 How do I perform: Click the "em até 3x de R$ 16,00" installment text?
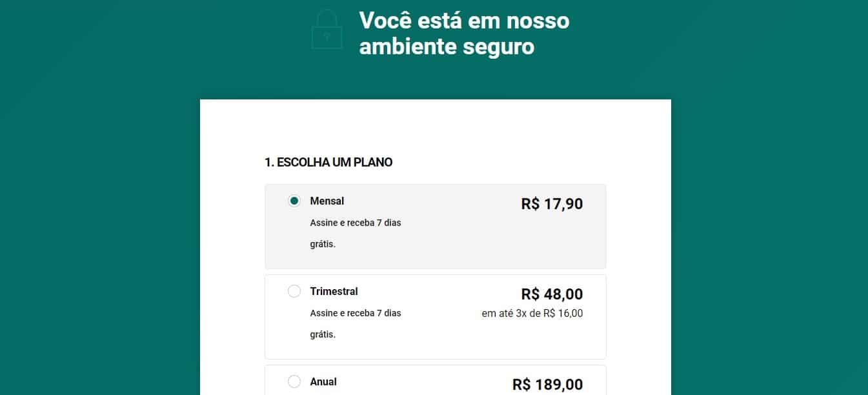[532, 314]
